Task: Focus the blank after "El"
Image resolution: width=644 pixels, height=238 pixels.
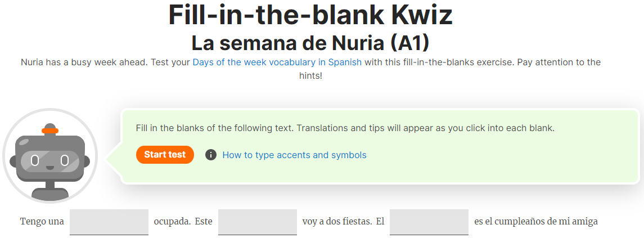Action: click(x=429, y=222)
